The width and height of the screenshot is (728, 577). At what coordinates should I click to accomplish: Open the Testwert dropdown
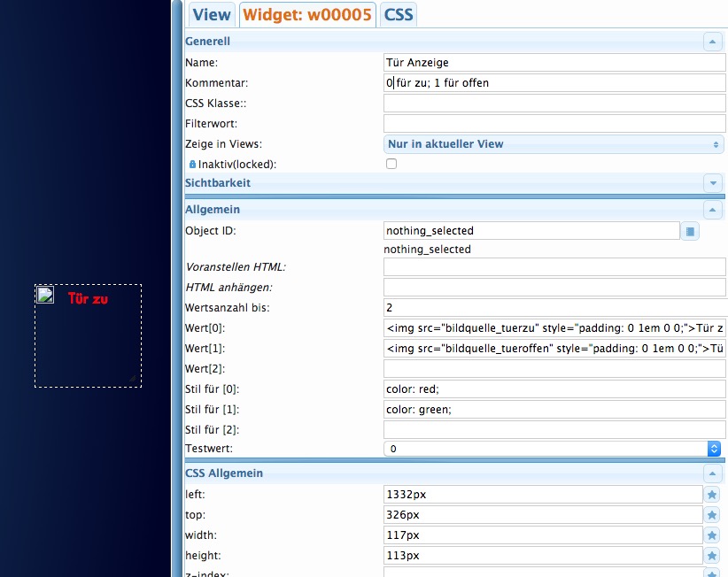point(552,449)
